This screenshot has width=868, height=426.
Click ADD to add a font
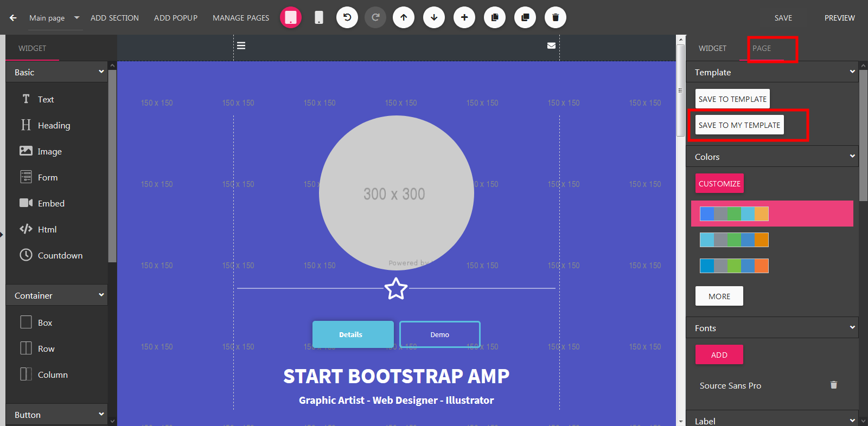(719, 354)
